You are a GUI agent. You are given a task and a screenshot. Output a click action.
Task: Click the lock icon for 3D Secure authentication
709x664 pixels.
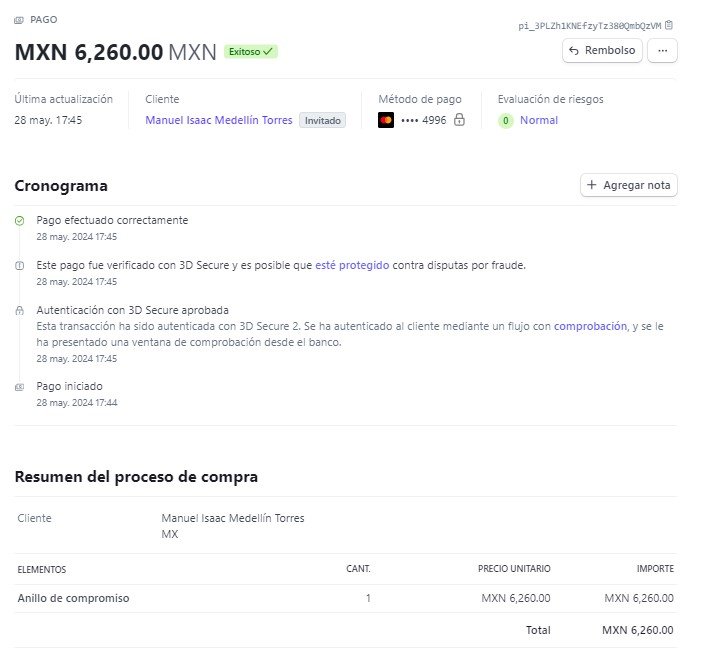pyautogui.click(x=19, y=310)
